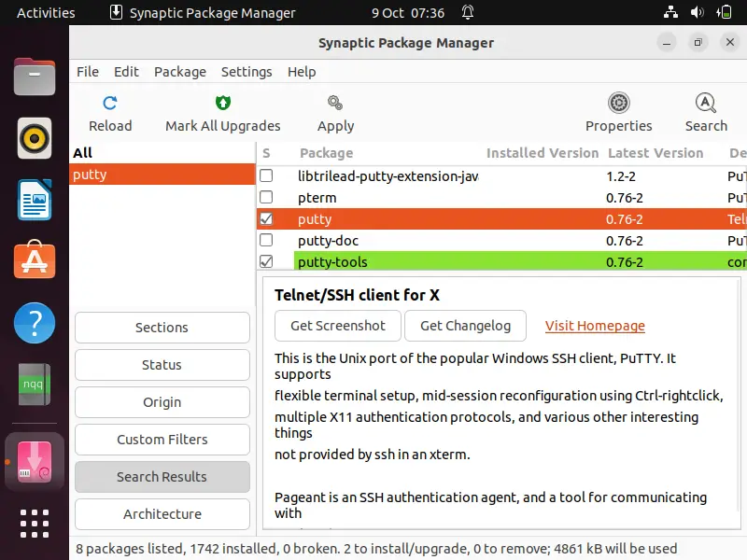
Task: Open the Settings menu
Action: tap(247, 72)
